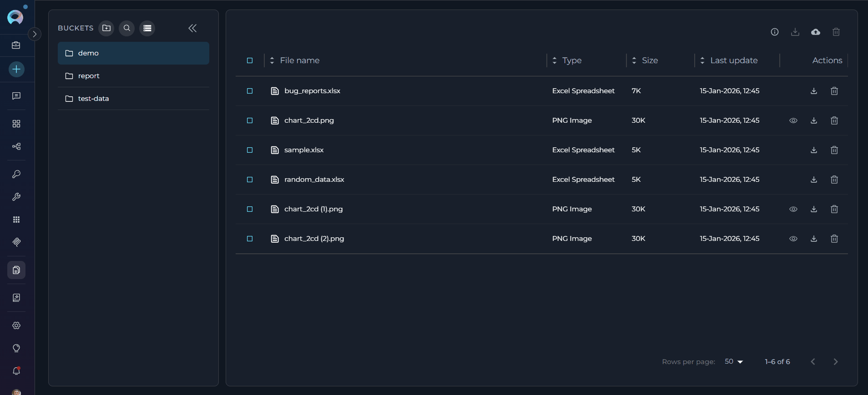Open the report bucket
Image resolution: width=868 pixels, height=395 pixels.
89,76
